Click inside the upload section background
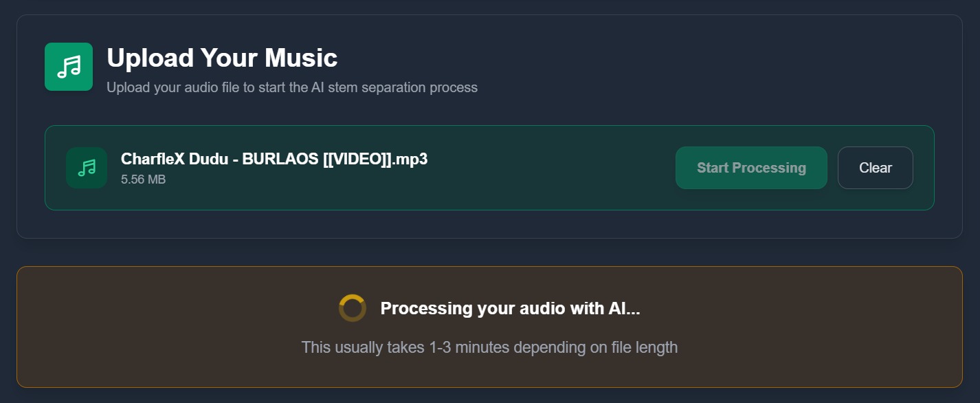980x403 pixels. pyautogui.click(x=489, y=117)
